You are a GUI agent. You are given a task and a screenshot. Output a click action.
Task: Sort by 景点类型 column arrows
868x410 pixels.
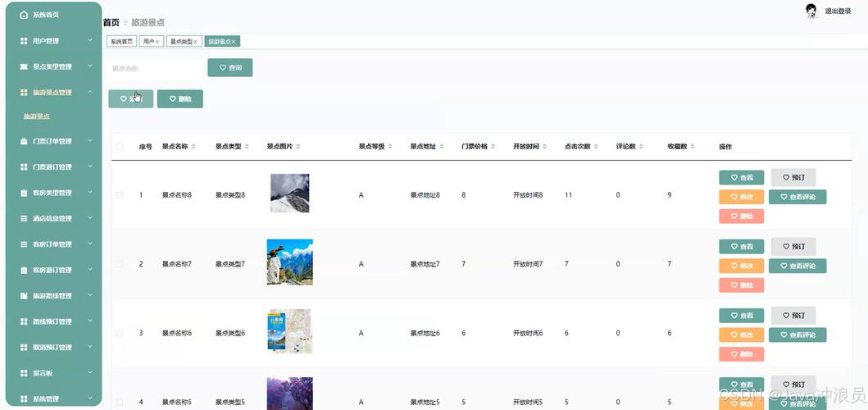247,147
